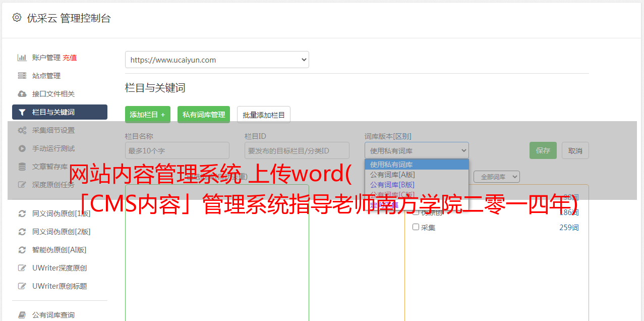Tick the 采集 checkbox in the 259词 row
Viewport: 644px width, 321px height.
pyautogui.click(x=416, y=227)
